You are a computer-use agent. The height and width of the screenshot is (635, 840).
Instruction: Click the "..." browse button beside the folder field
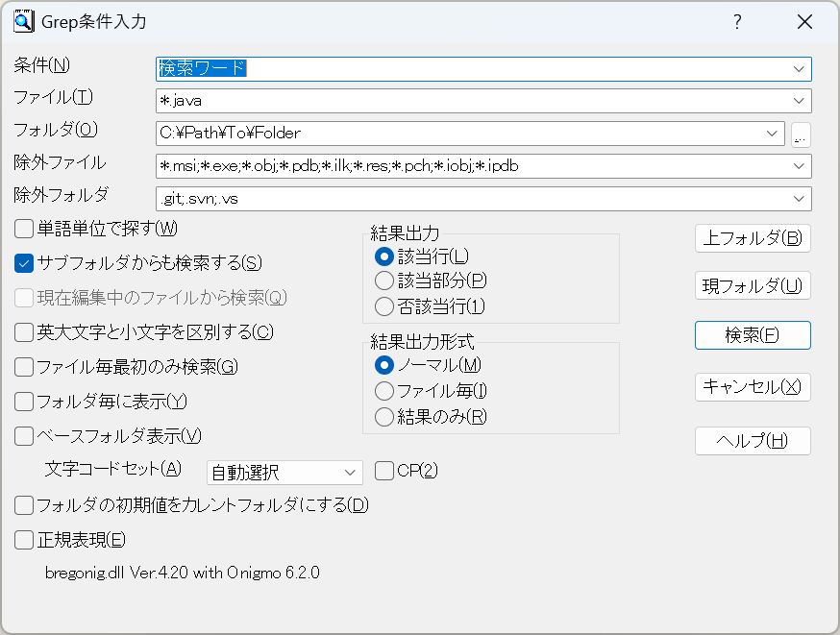(x=800, y=133)
